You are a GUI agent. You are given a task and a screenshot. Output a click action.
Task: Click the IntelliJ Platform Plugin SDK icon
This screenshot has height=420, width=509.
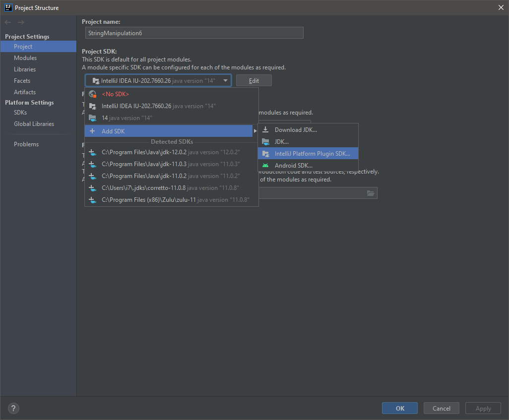(265, 154)
